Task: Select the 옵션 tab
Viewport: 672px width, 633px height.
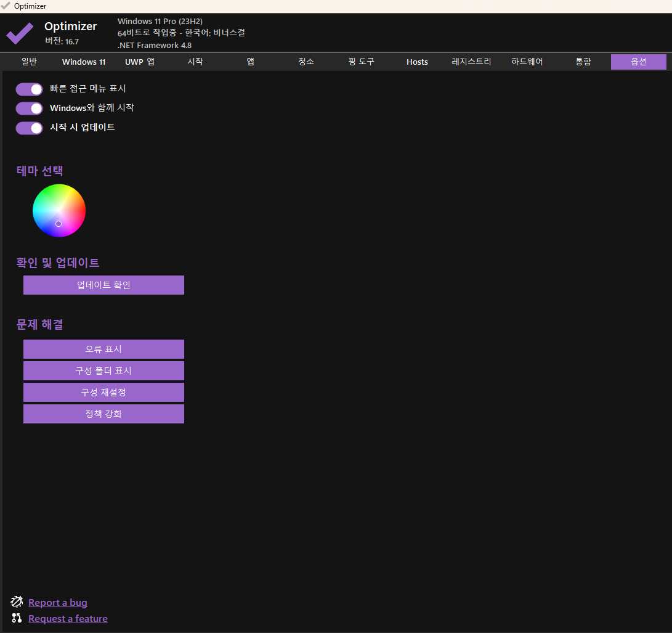Action: pyautogui.click(x=639, y=62)
